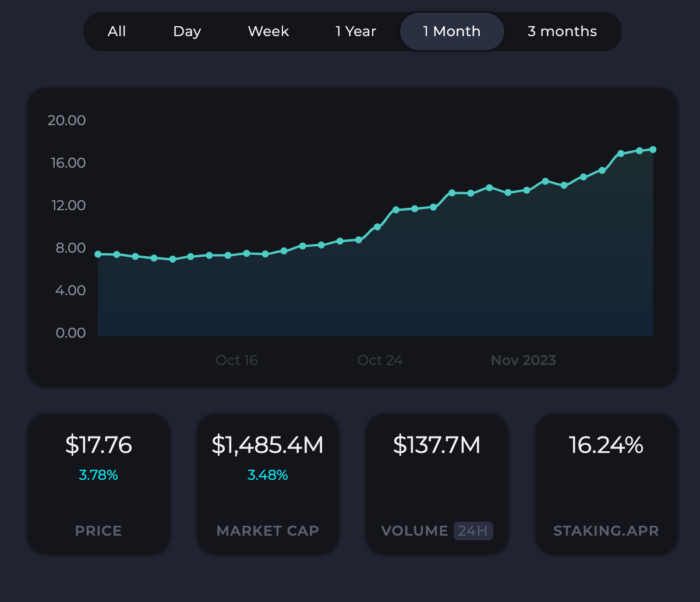Image resolution: width=700 pixels, height=602 pixels.
Task: Click the $137.7M volume value
Action: click(437, 445)
